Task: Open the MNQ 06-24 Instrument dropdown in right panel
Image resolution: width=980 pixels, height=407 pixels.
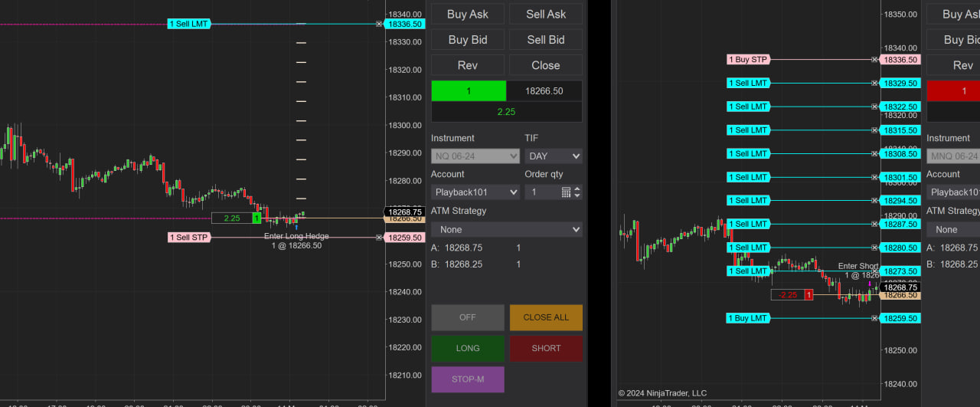Action: tap(953, 156)
